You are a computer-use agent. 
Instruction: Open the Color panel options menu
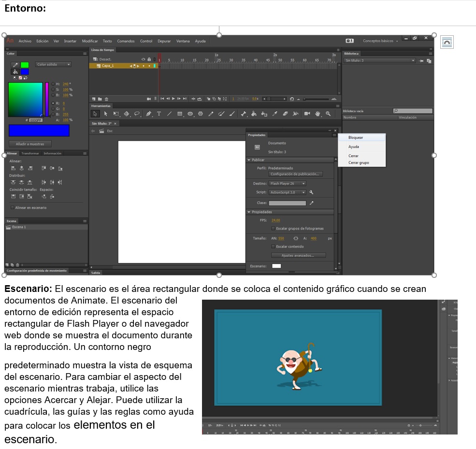(x=85, y=54)
